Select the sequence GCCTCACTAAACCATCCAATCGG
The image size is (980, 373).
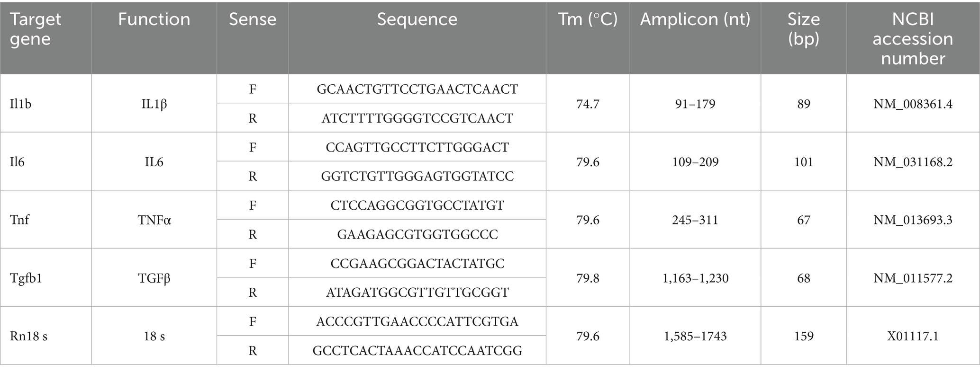click(x=417, y=351)
